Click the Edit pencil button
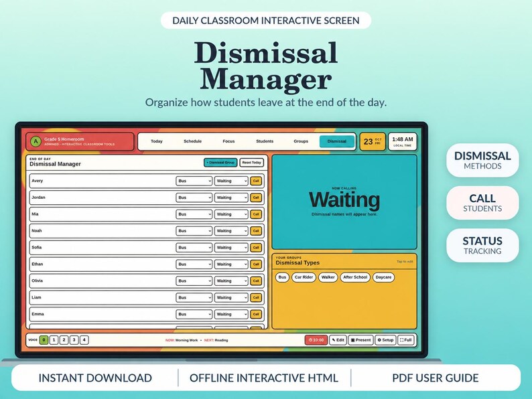 point(338,340)
